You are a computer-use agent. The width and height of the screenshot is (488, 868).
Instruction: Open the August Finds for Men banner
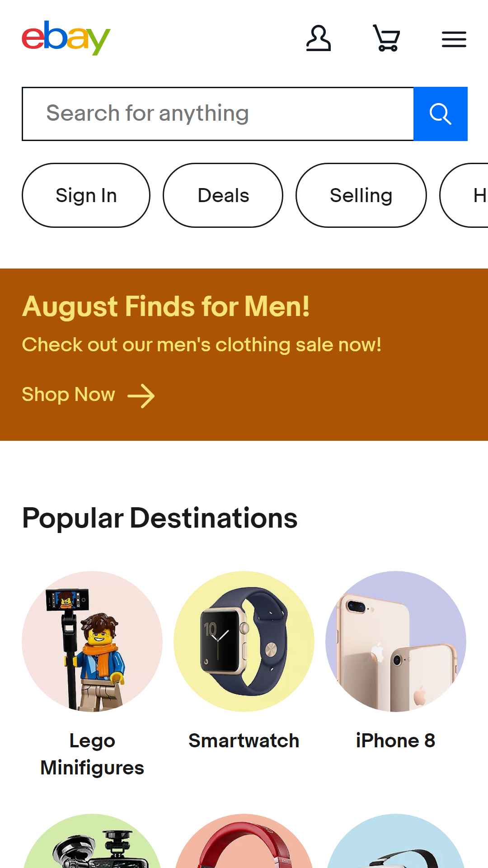tap(244, 354)
